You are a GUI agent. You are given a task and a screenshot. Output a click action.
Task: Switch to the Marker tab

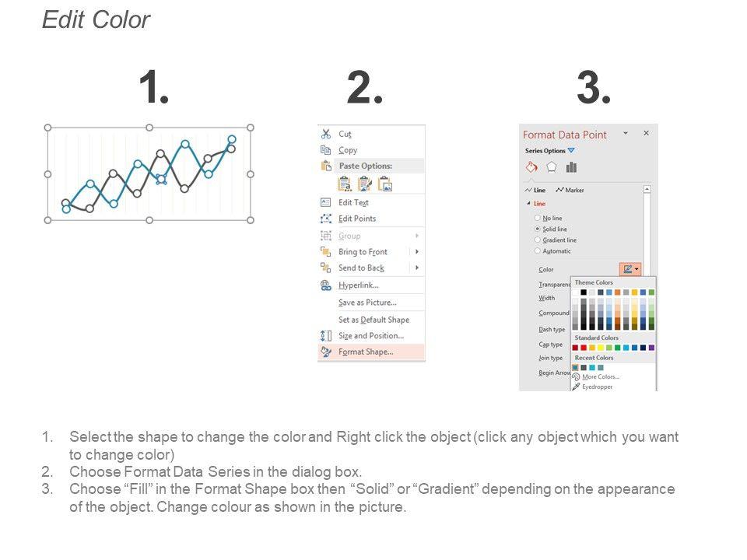click(571, 190)
